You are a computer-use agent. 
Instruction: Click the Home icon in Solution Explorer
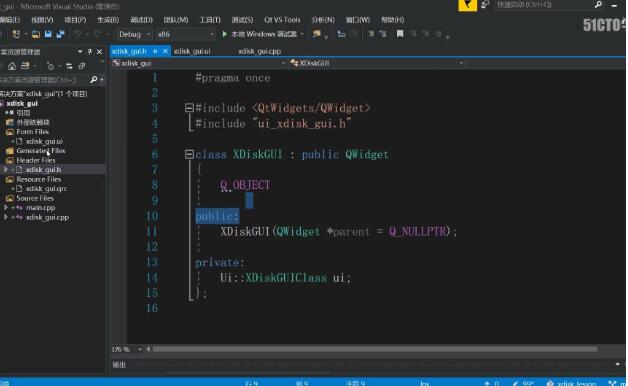[12, 66]
